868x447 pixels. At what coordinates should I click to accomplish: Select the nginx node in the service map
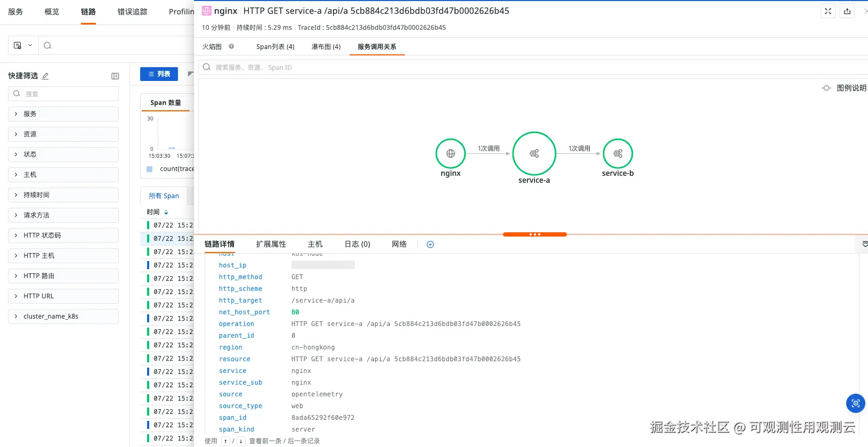pos(451,153)
